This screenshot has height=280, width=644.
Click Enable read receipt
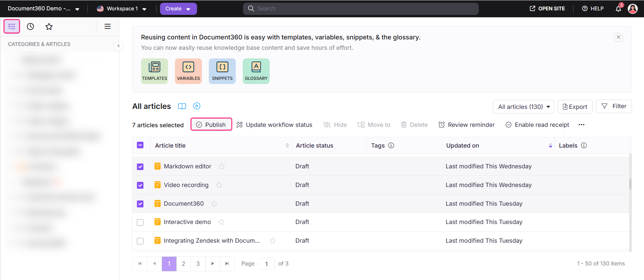tap(537, 125)
